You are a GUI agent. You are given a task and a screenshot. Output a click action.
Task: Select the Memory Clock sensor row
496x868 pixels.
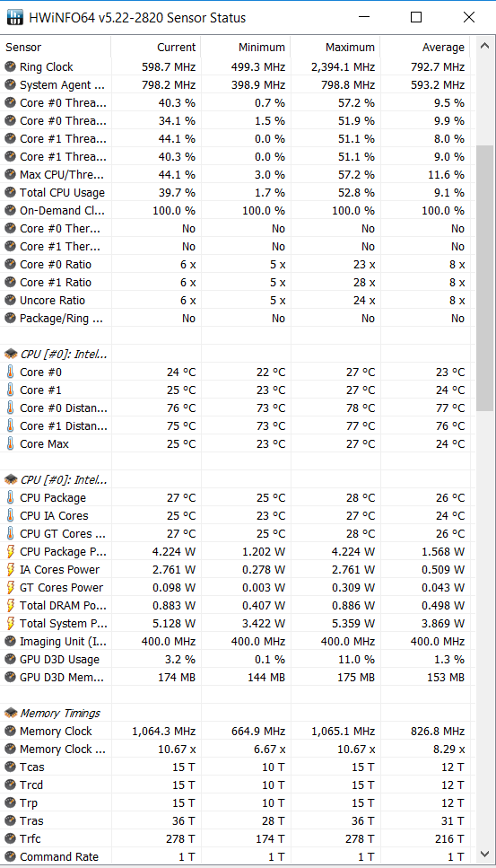[235, 732]
